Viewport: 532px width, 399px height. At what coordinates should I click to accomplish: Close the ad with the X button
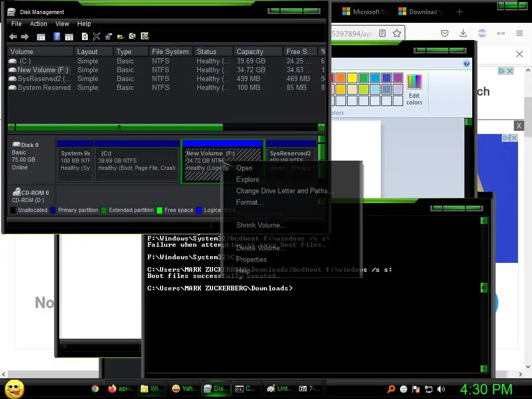519,126
